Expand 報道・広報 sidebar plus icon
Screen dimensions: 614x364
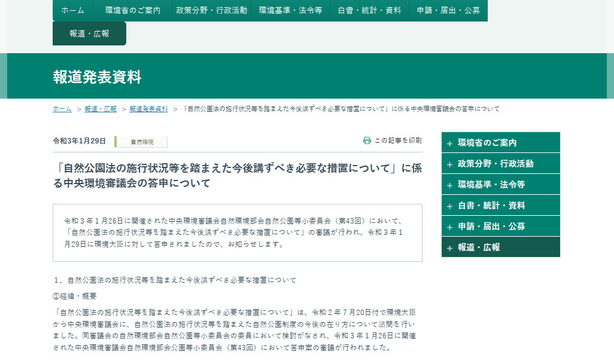(449, 248)
